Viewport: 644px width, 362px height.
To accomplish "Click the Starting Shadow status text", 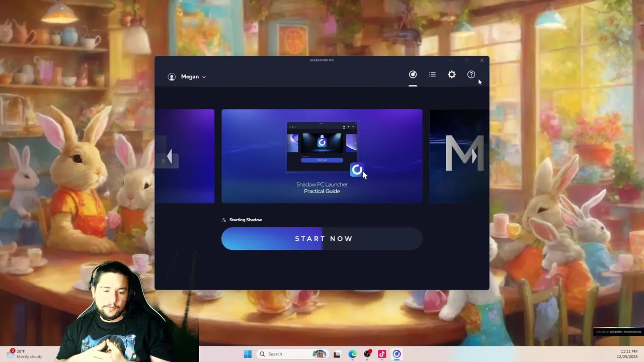I will [x=246, y=220].
